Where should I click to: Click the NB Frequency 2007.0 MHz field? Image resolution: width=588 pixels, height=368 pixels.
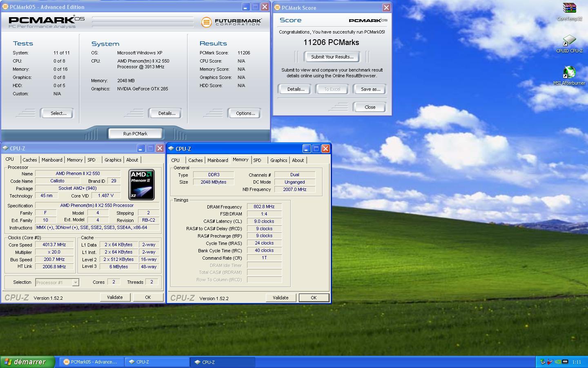(x=294, y=189)
